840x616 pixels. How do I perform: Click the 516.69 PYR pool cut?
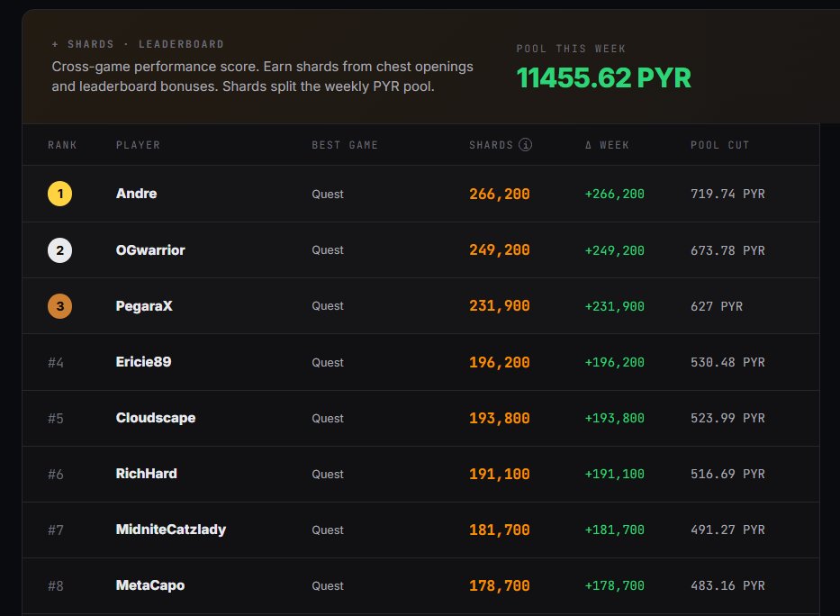coord(727,474)
